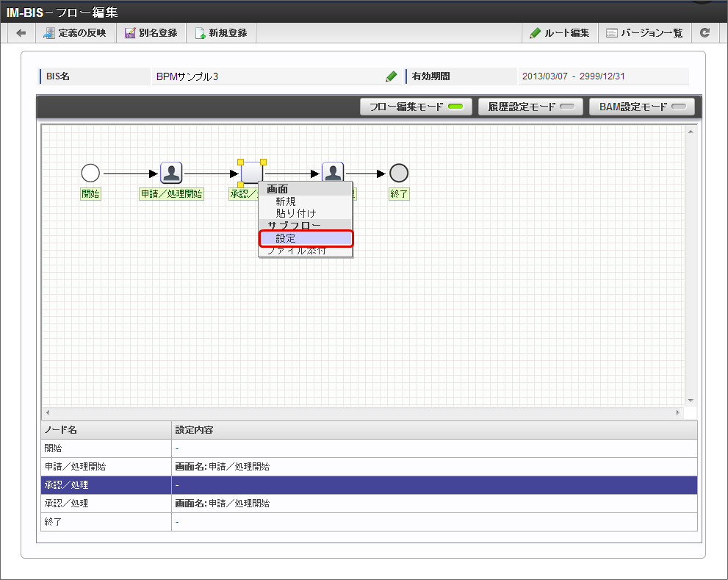Click the highlighted 承認/処理 node on canvas

coord(251,172)
